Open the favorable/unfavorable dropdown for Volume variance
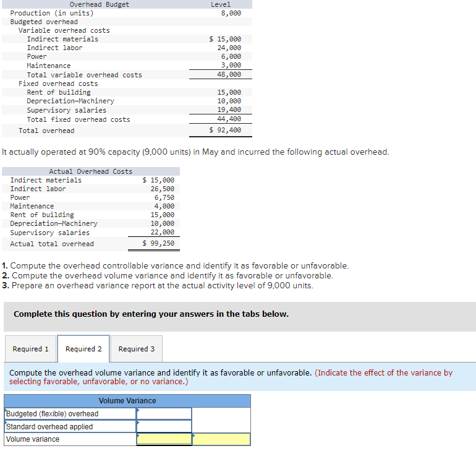The image size is (476, 451). pyautogui.click(x=221, y=439)
